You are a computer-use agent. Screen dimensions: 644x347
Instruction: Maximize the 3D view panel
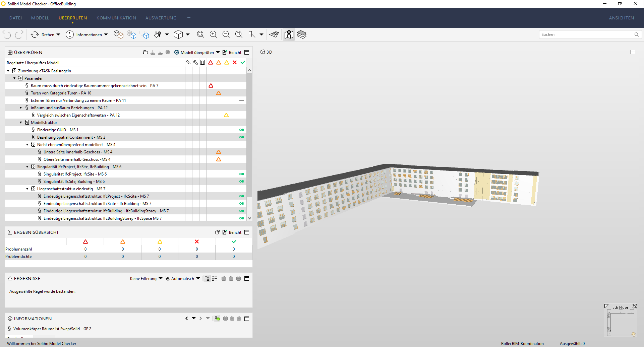(633, 52)
